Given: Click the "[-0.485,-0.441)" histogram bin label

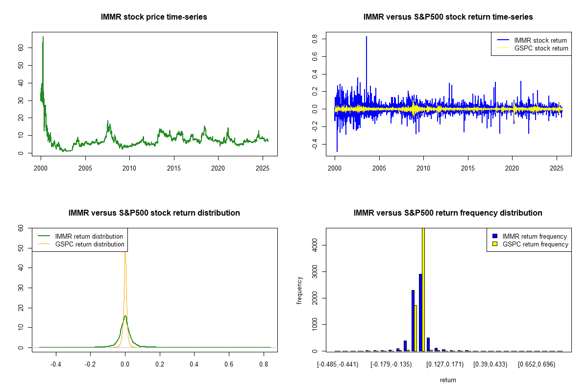Looking at the screenshot, I should (338, 364).
